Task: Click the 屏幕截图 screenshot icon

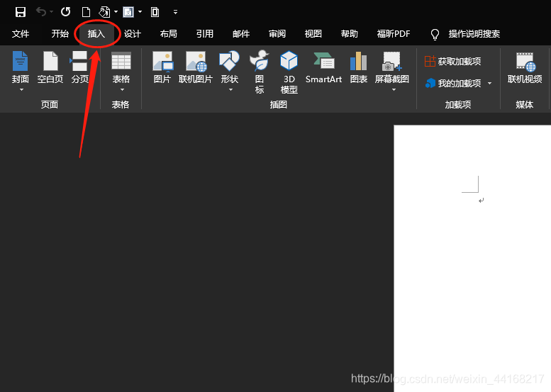Action: 392,62
